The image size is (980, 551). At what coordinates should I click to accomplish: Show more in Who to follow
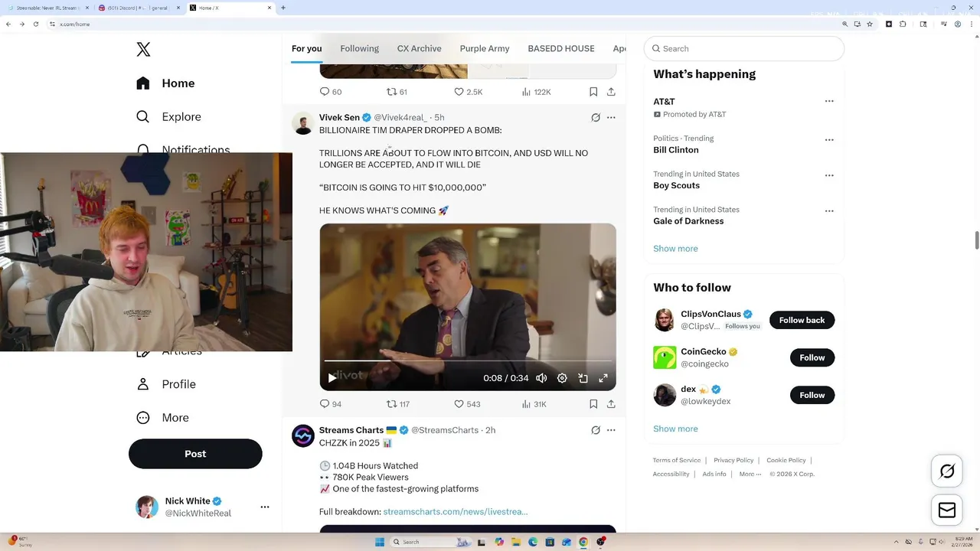(x=675, y=429)
